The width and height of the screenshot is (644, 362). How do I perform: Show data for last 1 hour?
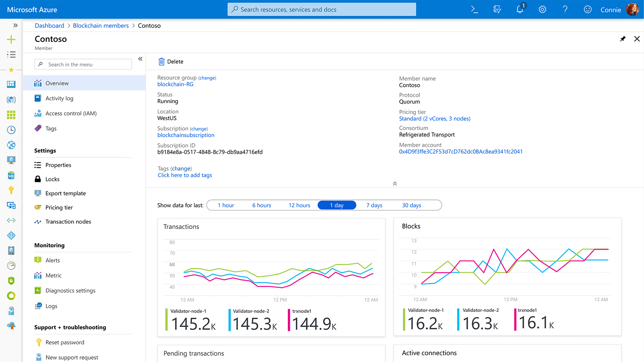[226, 205]
